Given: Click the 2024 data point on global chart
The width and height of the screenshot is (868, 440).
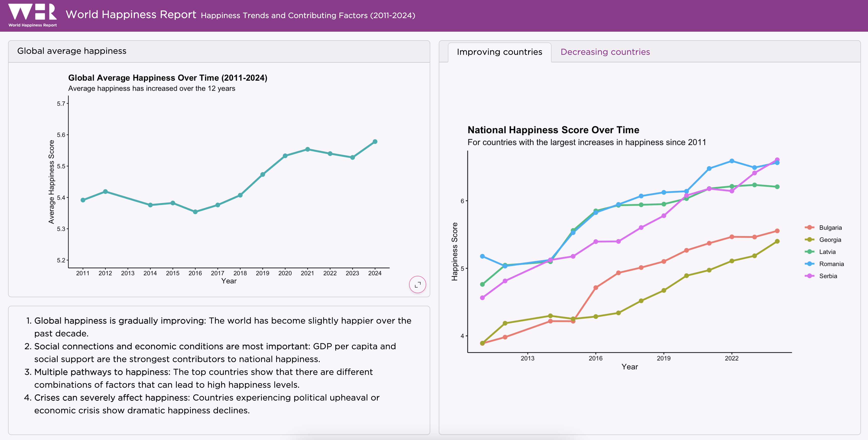Looking at the screenshot, I should pos(375,142).
